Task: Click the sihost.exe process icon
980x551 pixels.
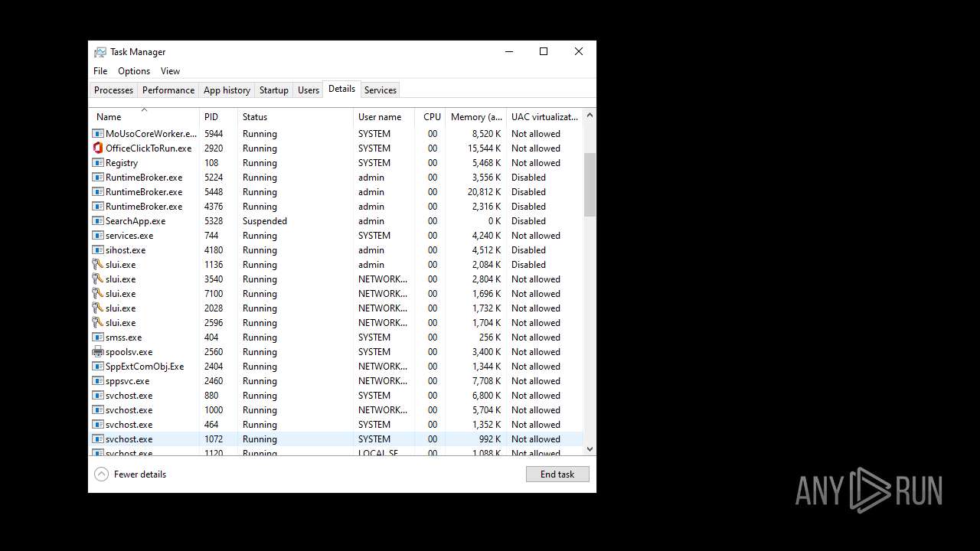Action: coord(98,250)
